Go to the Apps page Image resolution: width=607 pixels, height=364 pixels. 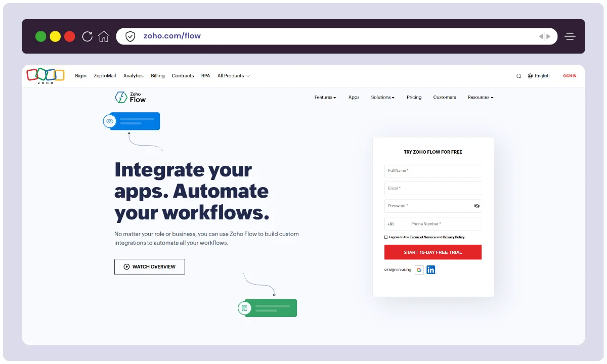(x=354, y=97)
